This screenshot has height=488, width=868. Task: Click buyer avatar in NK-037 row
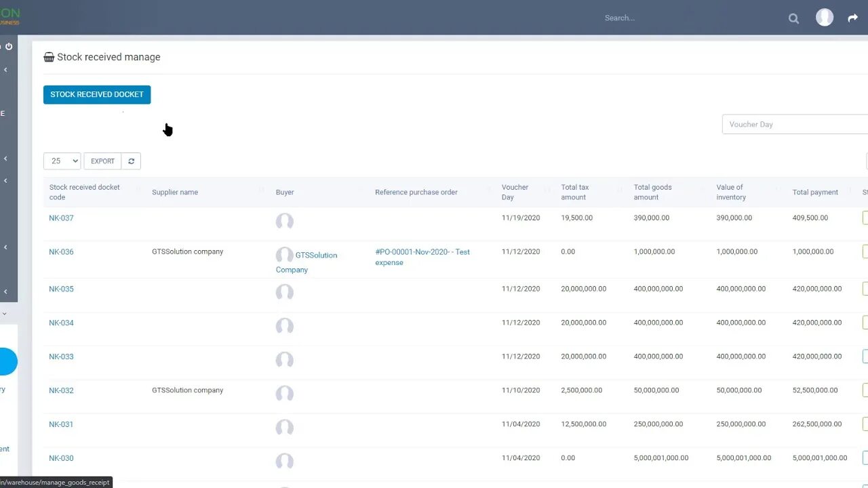[x=285, y=222]
